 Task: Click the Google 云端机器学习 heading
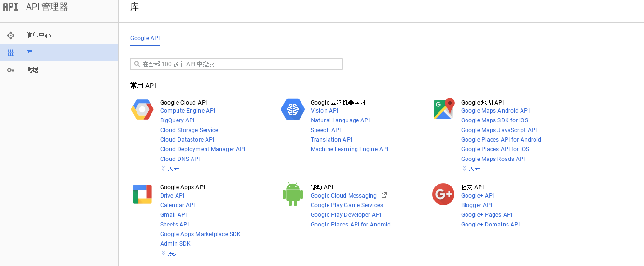click(338, 103)
